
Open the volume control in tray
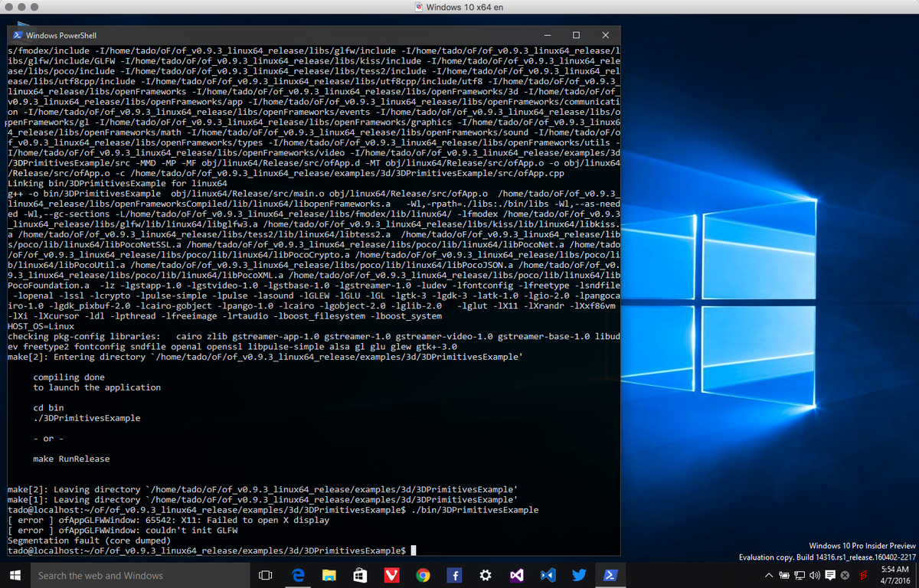[815, 575]
